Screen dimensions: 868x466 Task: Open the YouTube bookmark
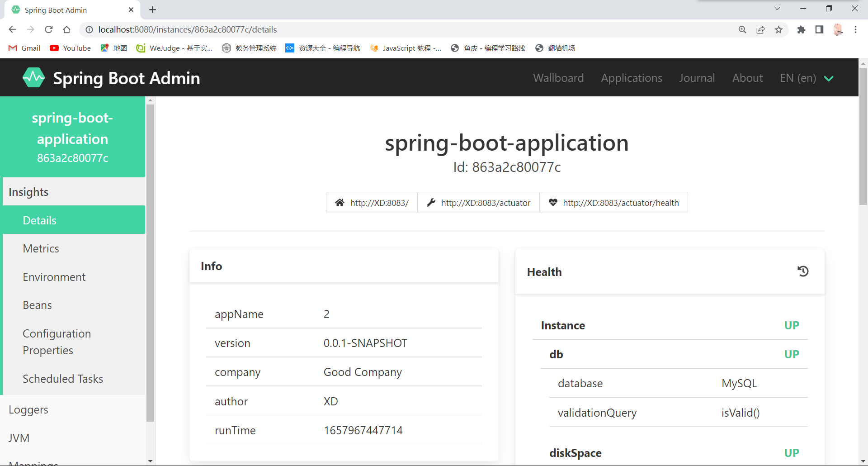(71, 48)
